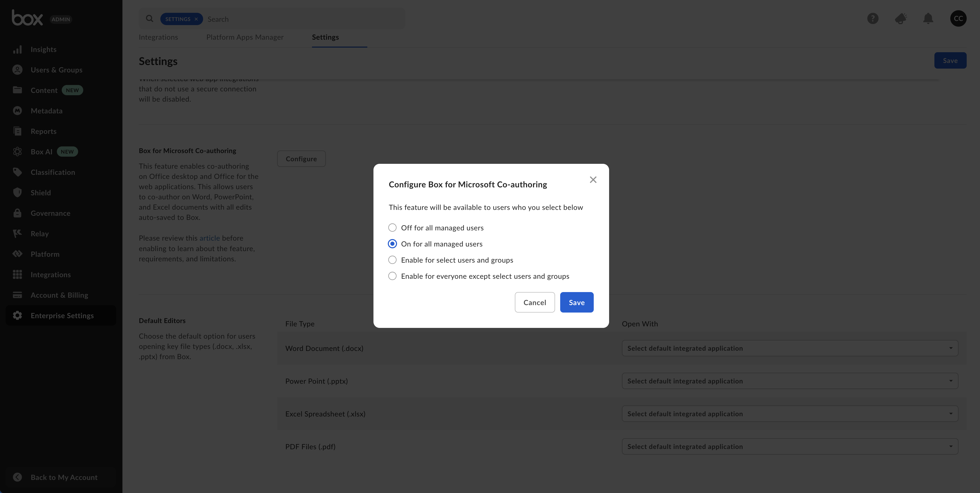Open the Insights bar chart icon
The width and height of the screenshot is (980, 493).
[17, 49]
